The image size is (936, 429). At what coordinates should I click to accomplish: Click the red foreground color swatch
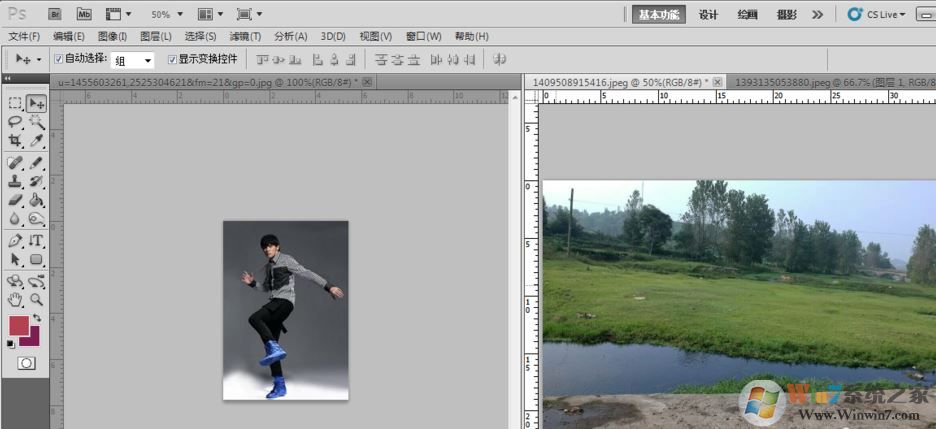click(19, 326)
